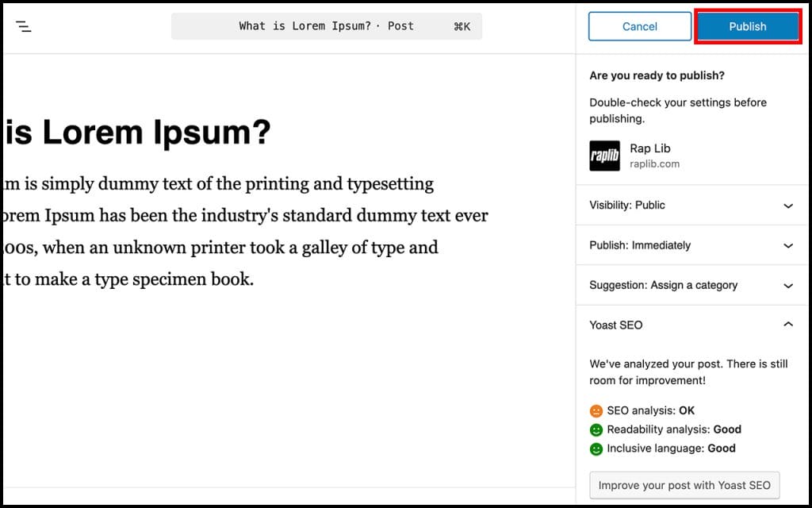
Task: Click the green Readability analysis smiley icon
Action: click(x=596, y=429)
